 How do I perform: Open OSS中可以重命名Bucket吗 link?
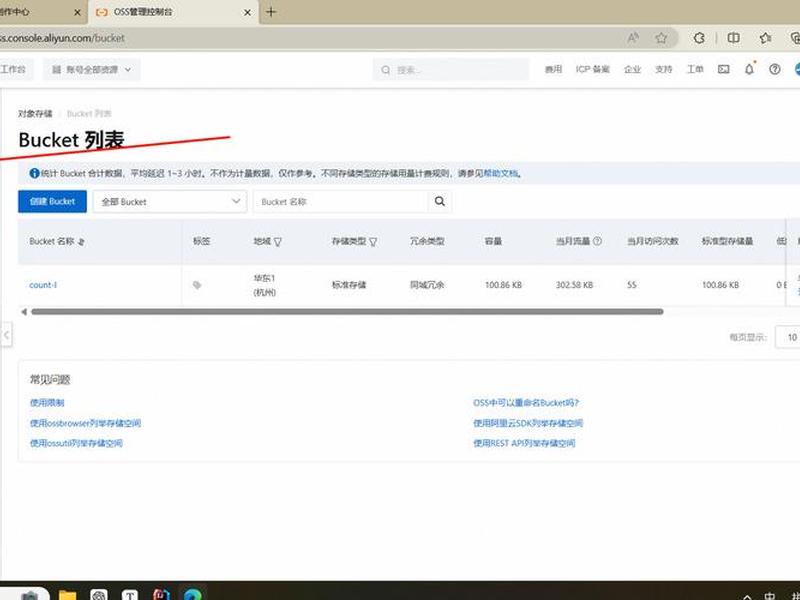click(526, 403)
